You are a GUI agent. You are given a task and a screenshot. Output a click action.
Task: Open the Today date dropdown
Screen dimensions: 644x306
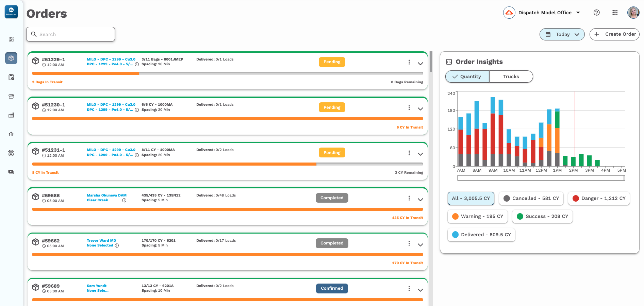[562, 34]
